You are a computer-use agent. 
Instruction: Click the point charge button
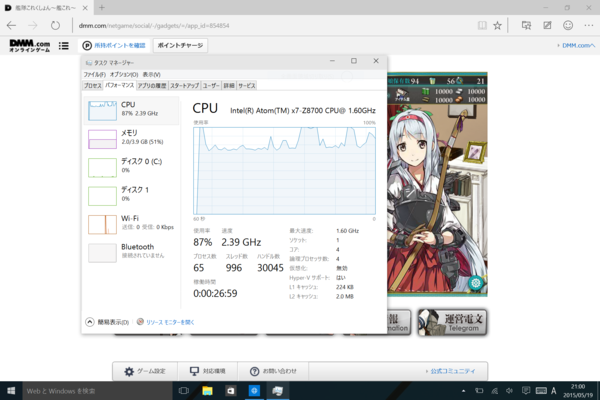180,46
